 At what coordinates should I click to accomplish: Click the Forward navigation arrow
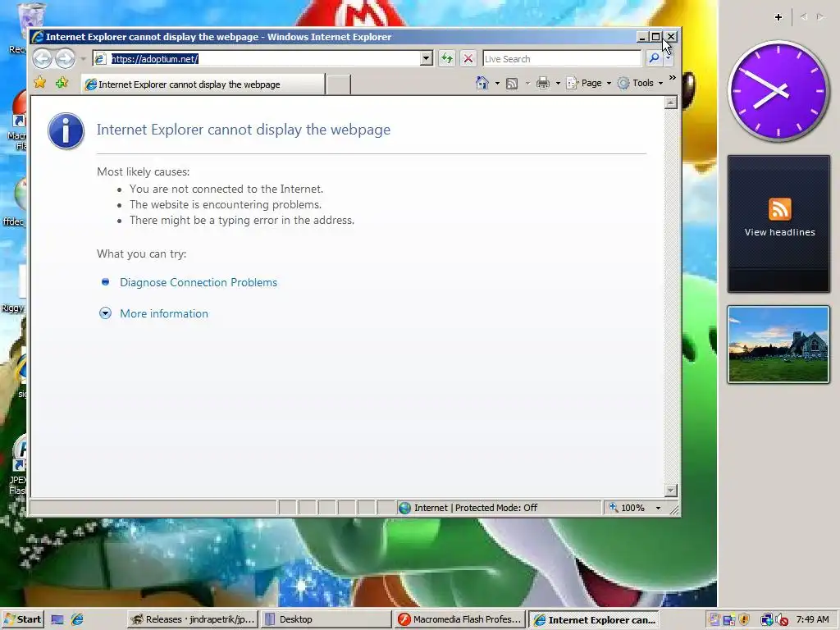click(66, 58)
